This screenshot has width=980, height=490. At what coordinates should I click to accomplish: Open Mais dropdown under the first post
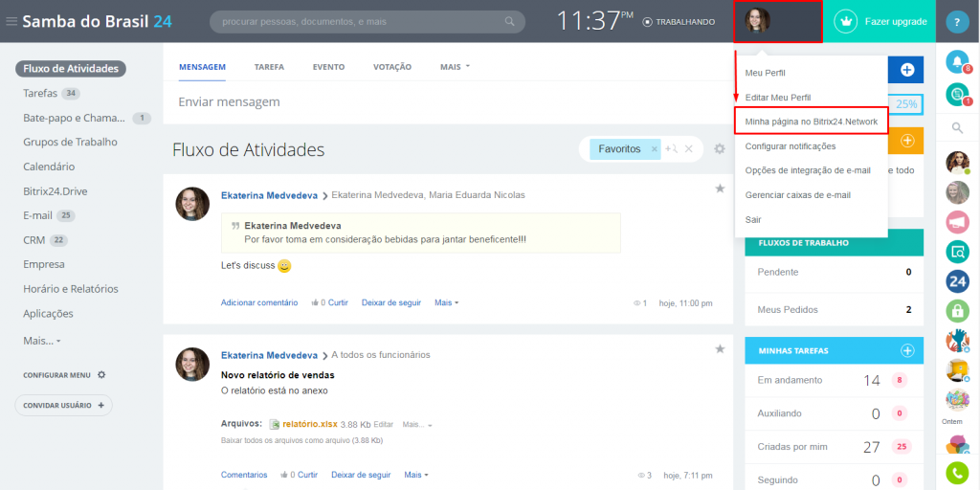tap(446, 302)
